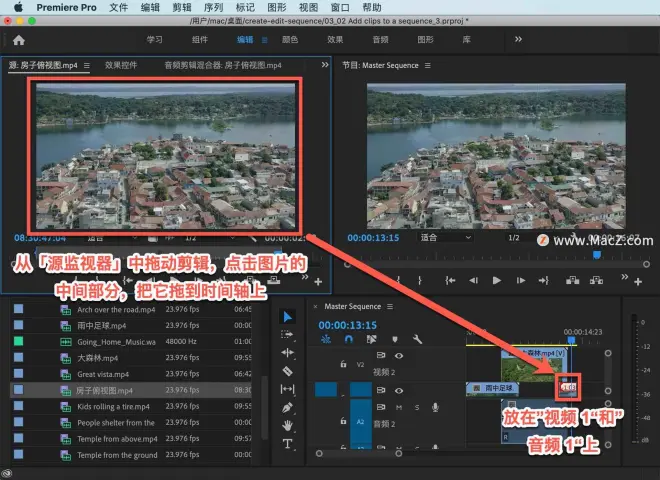Select the Type tool
This screenshot has width=660, height=480.
tap(287, 443)
